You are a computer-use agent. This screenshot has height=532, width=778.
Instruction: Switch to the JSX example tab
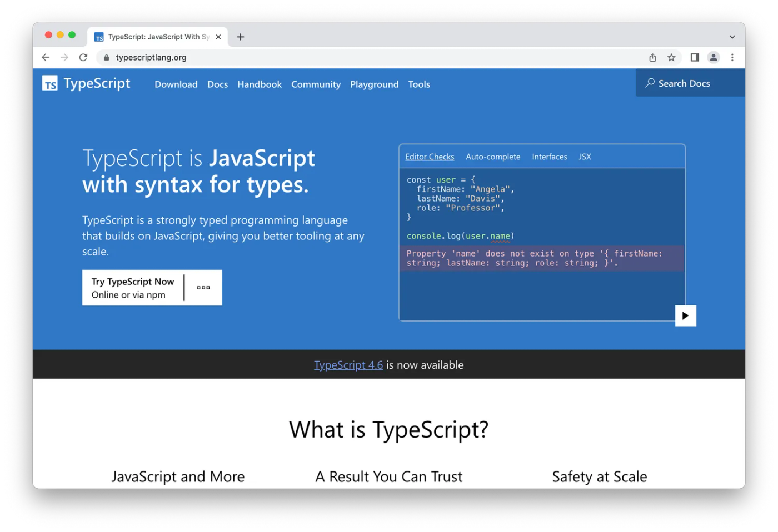pyautogui.click(x=585, y=157)
